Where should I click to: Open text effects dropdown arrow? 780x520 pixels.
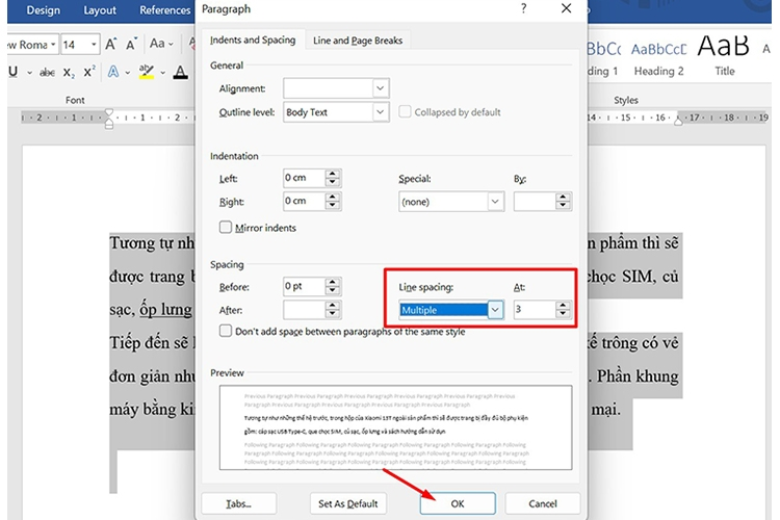point(128,73)
